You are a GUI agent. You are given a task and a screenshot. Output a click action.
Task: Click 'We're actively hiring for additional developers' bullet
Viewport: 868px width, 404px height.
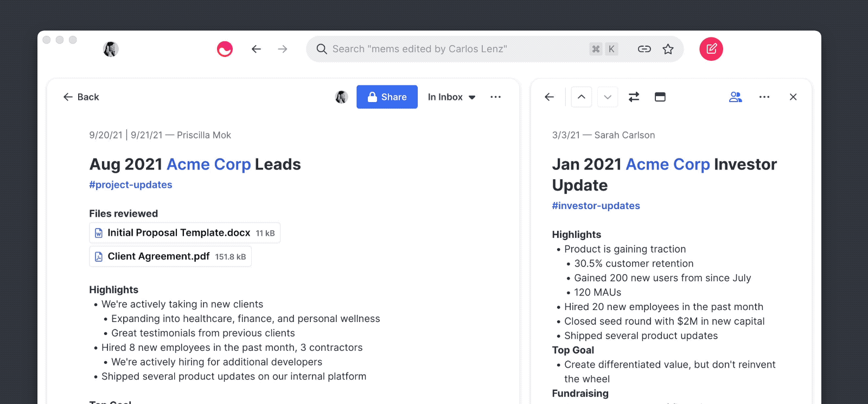216,362
